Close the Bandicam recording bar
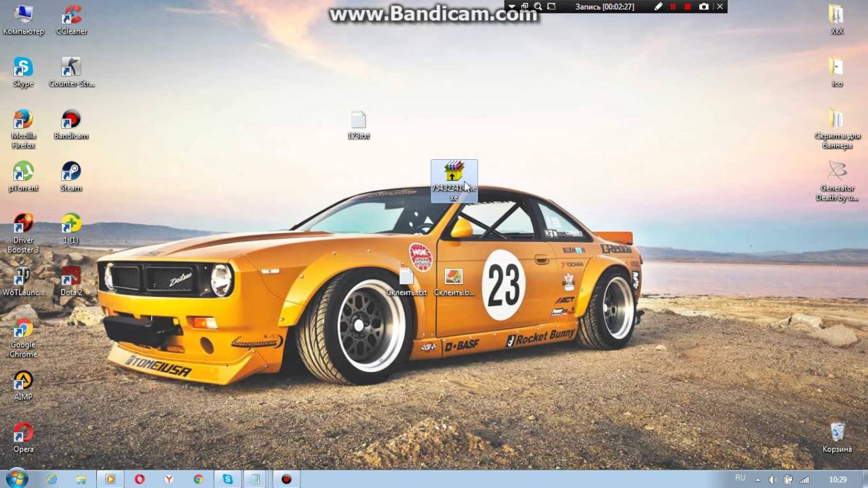Screen dimensions: 868x488 [x=720, y=7]
